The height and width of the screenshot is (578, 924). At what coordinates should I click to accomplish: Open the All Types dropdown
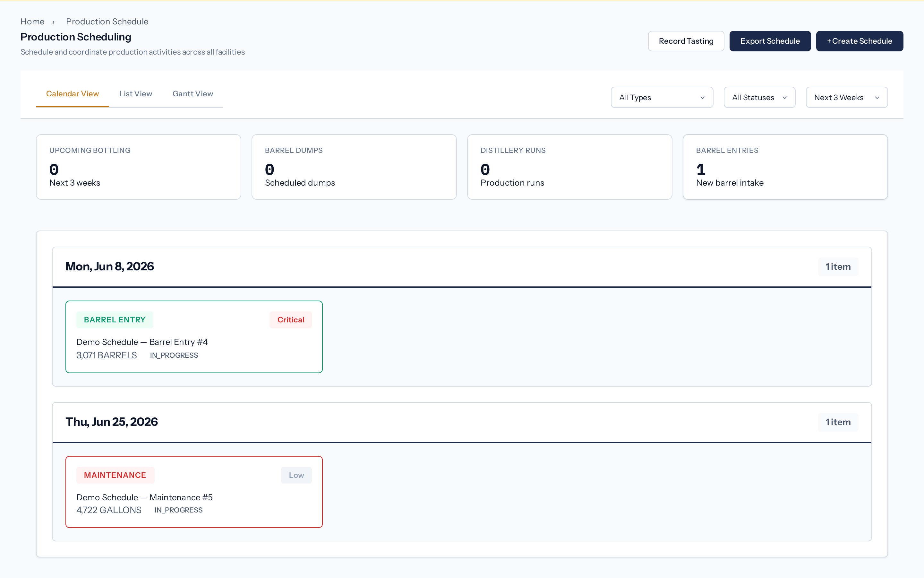(662, 98)
